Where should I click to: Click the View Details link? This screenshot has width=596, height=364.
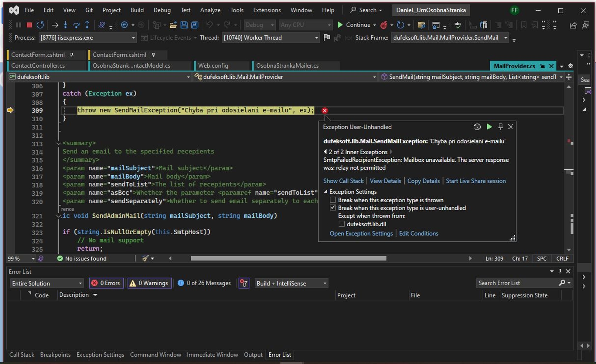click(385, 181)
